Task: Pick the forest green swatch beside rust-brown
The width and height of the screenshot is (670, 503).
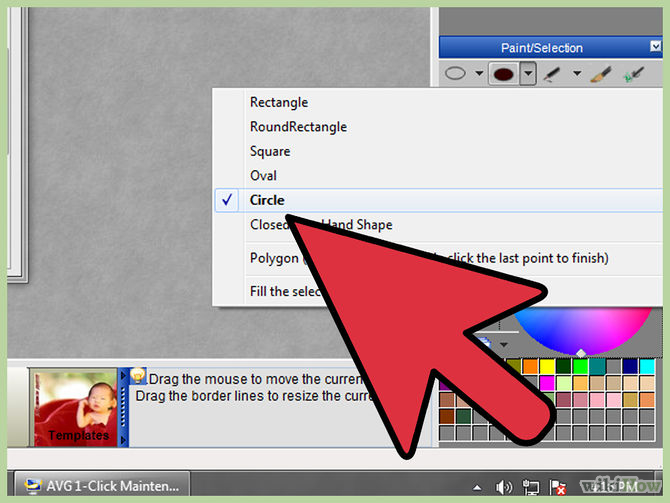Action: pyautogui.click(x=464, y=416)
